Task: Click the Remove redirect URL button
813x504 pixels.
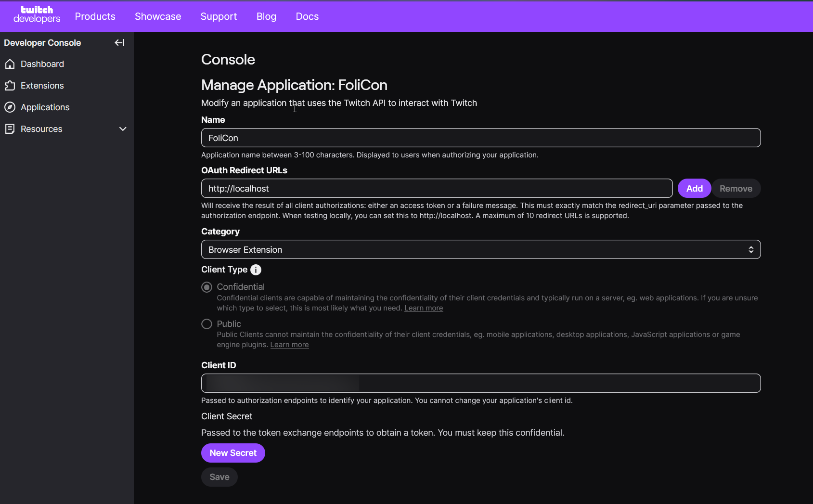Action: click(x=736, y=188)
